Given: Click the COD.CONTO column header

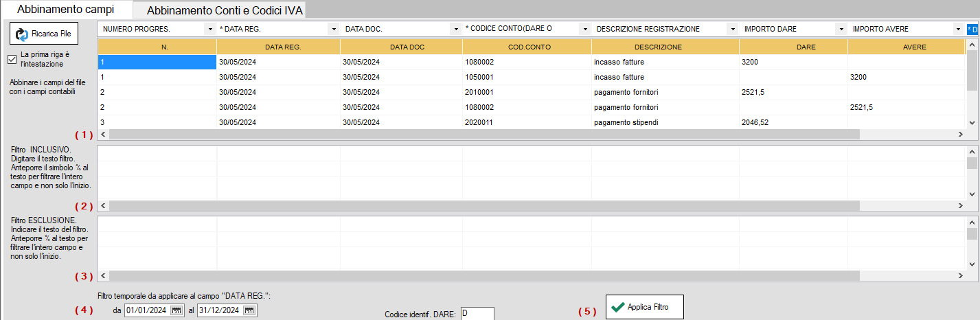Looking at the screenshot, I should coord(527,47).
